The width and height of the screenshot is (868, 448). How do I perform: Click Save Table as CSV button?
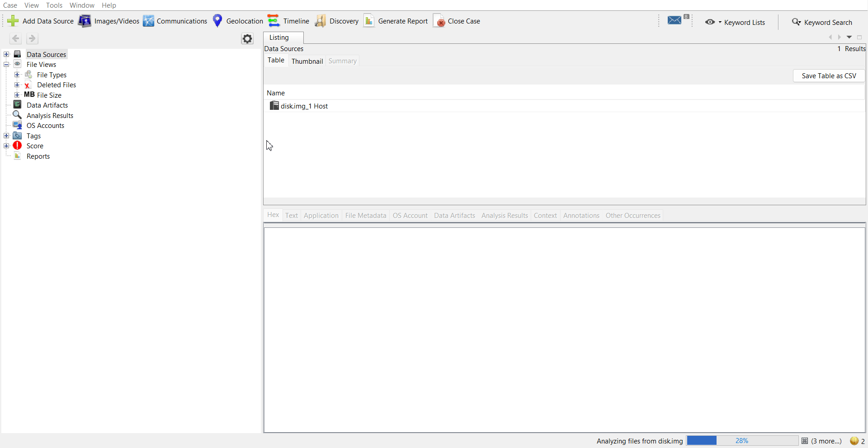pos(829,75)
